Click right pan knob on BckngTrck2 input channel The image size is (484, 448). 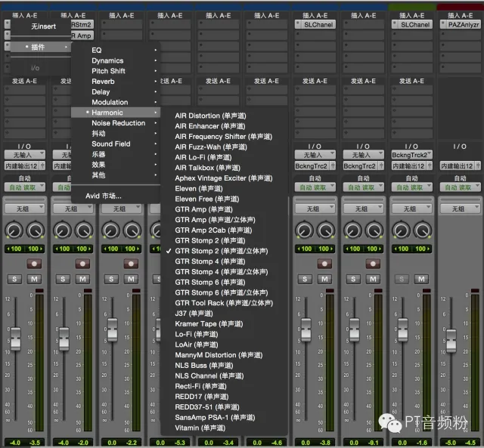pyautogui.click(x=423, y=230)
